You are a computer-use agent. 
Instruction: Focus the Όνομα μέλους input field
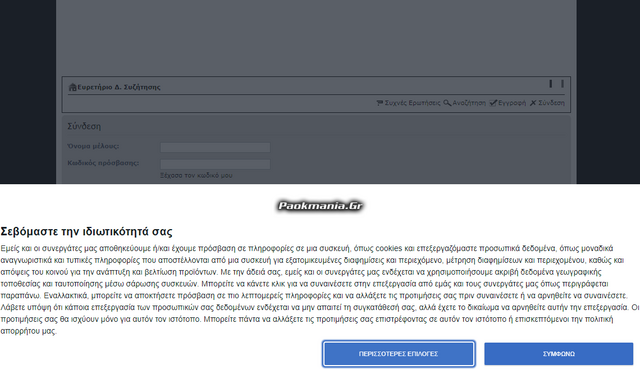[215, 147]
